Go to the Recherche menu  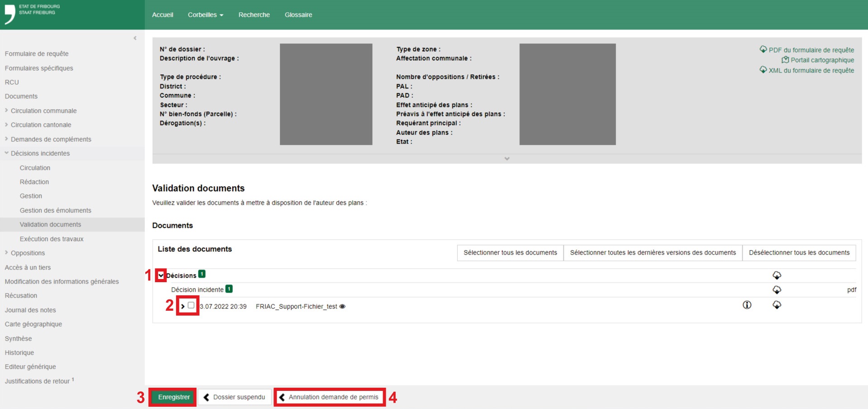pyautogui.click(x=254, y=15)
